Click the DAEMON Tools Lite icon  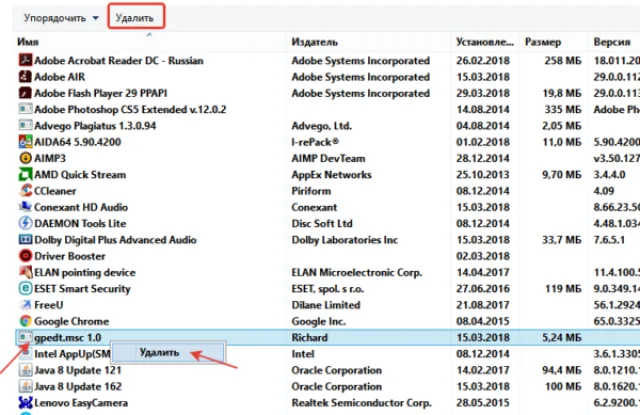click(25, 223)
